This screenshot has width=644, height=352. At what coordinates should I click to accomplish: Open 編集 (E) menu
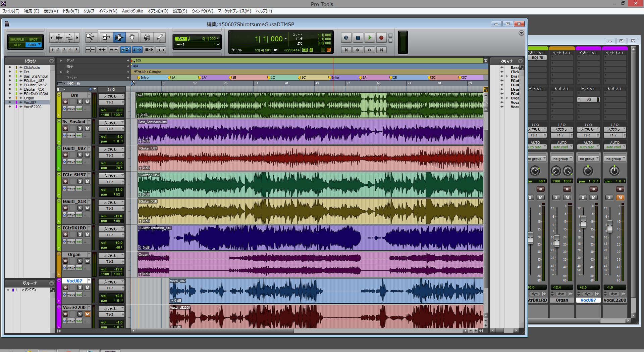tap(32, 11)
